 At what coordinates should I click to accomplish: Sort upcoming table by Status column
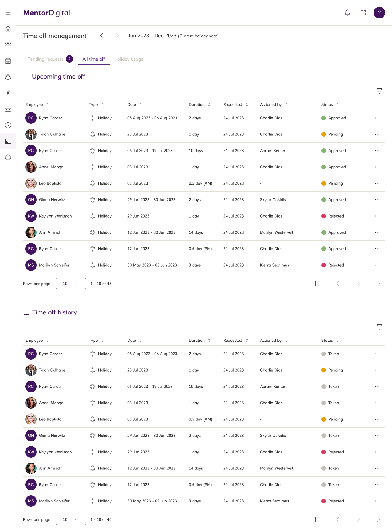pos(330,104)
